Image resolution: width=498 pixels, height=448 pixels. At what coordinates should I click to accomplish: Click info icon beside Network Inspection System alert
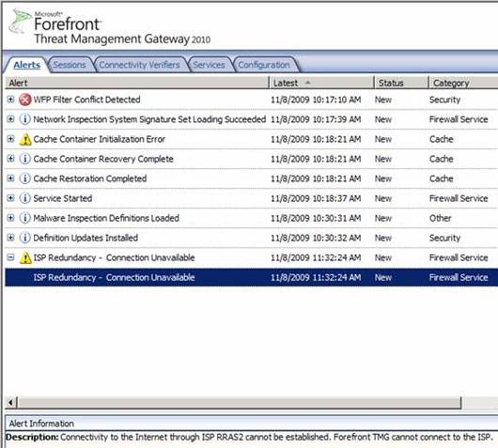pyautogui.click(x=24, y=119)
